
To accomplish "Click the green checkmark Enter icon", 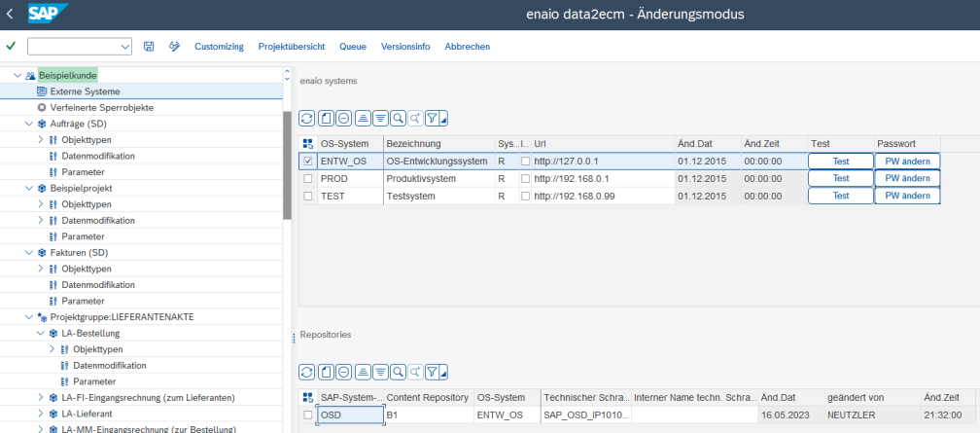I will coord(11,46).
